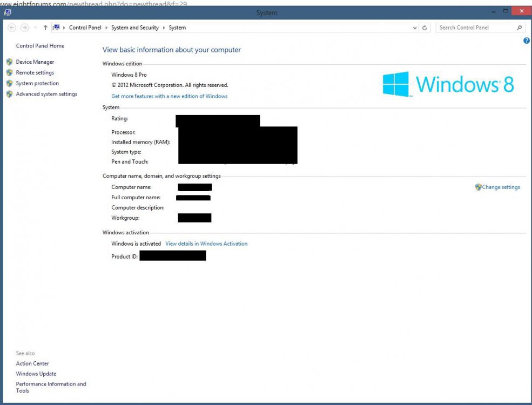Open Control Panel Home link
The image size is (532, 405).
40,46
